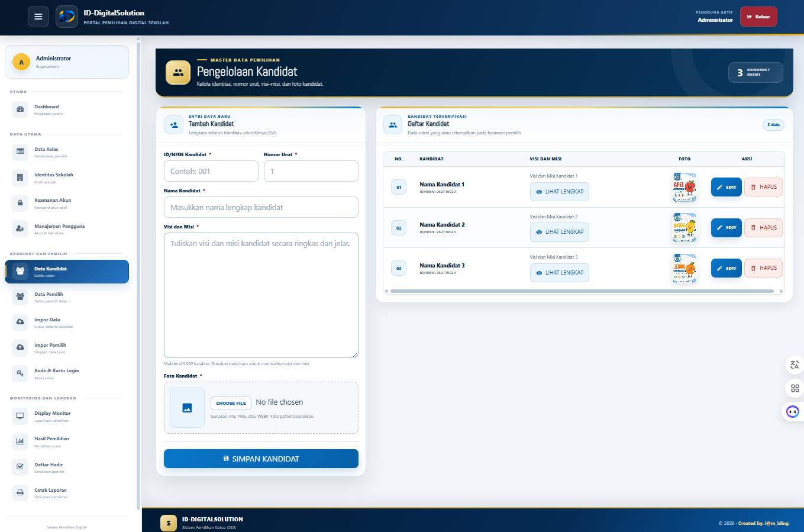This screenshot has height=532, width=804.
Task: Click the Hasil Pemilihan chart icon
Action: coord(20,441)
